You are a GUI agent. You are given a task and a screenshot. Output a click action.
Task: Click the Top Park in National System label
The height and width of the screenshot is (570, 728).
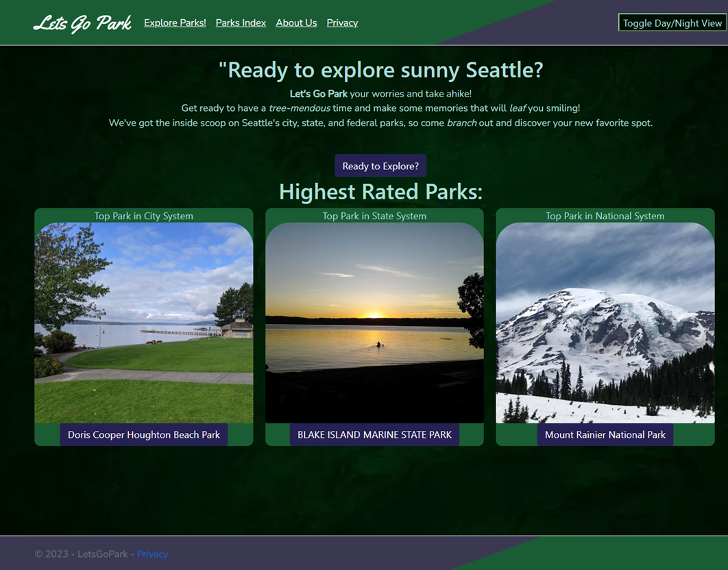pyautogui.click(x=605, y=216)
